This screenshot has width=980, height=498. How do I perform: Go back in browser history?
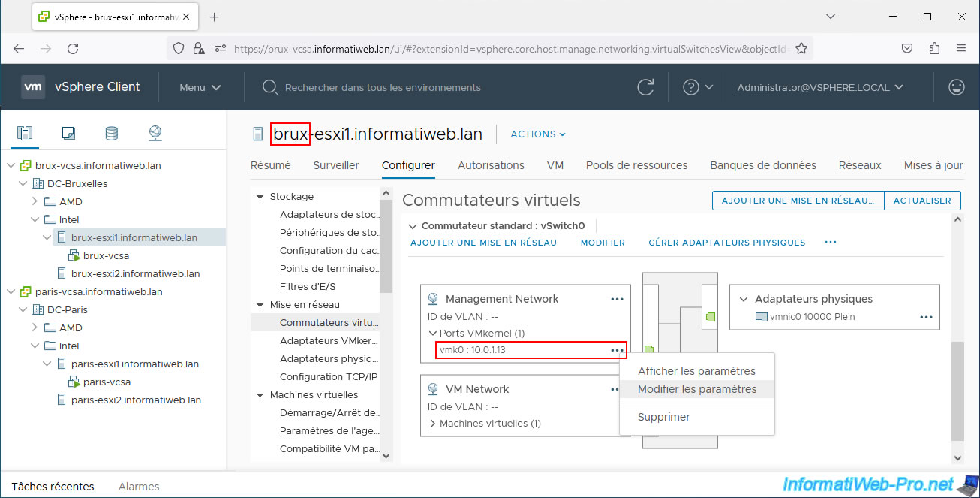click(x=19, y=48)
